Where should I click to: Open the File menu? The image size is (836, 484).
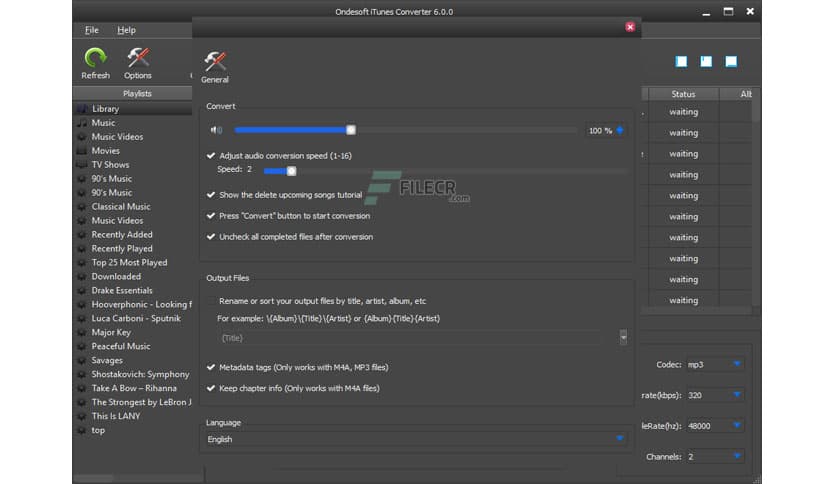point(92,30)
